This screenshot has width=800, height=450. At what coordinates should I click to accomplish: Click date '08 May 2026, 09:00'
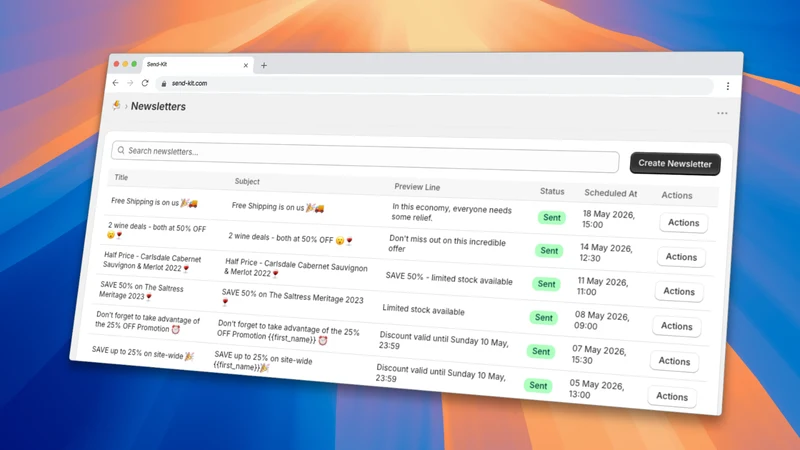tap(602, 321)
